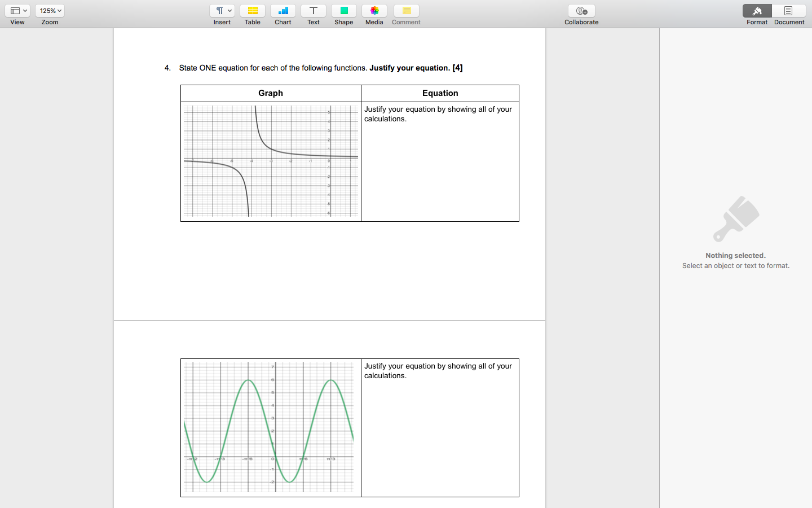Viewport: 812px width, 508px height.
Task: Select the hyperbola graph image
Action: point(271,161)
